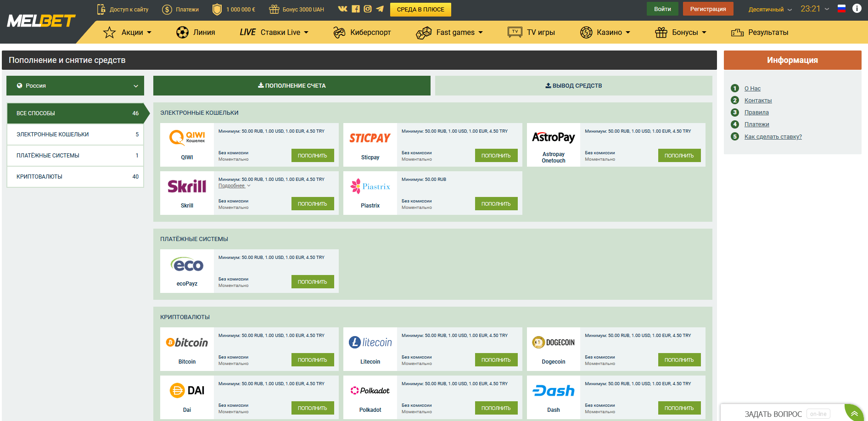The width and height of the screenshot is (868, 421).
Task: Expand the Бонусы menu arrow
Action: click(704, 33)
